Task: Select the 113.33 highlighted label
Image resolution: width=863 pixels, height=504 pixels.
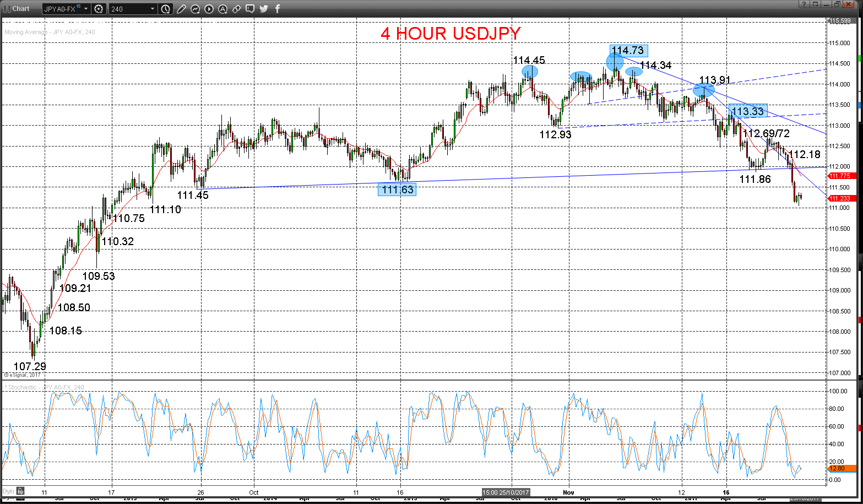Action: [x=748, y=111]
